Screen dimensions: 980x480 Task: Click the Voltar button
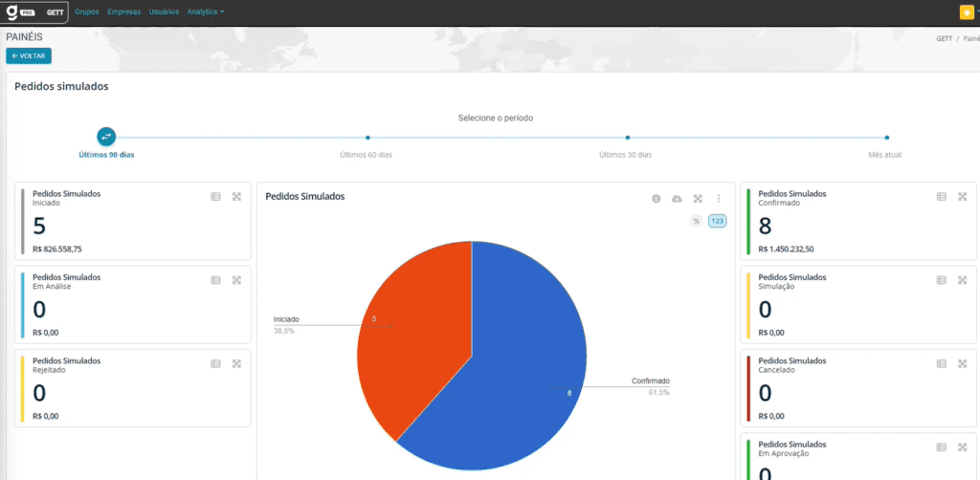29,56
